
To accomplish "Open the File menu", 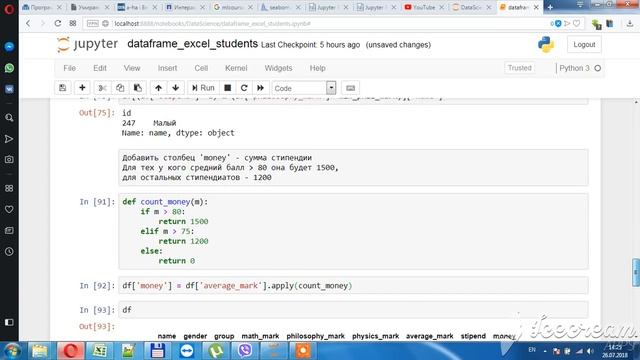I will 69,68.
